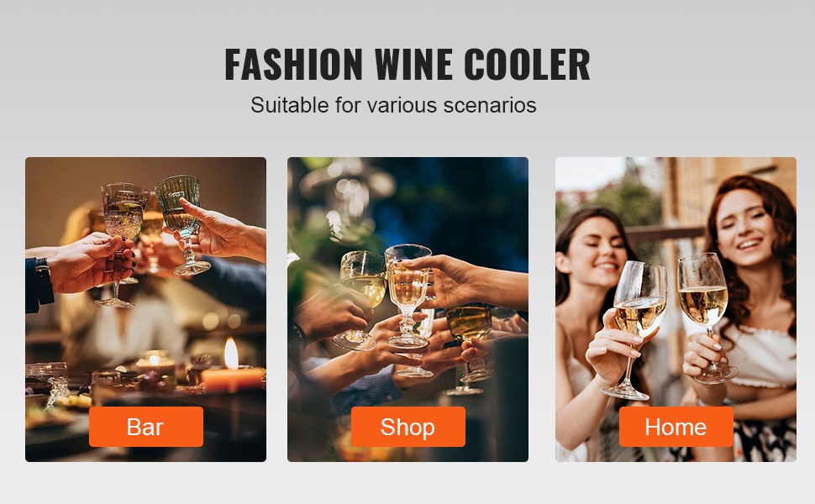The image size is (815, 504).
Task: Click the orange Shop label button
Action: coord(408,427)
